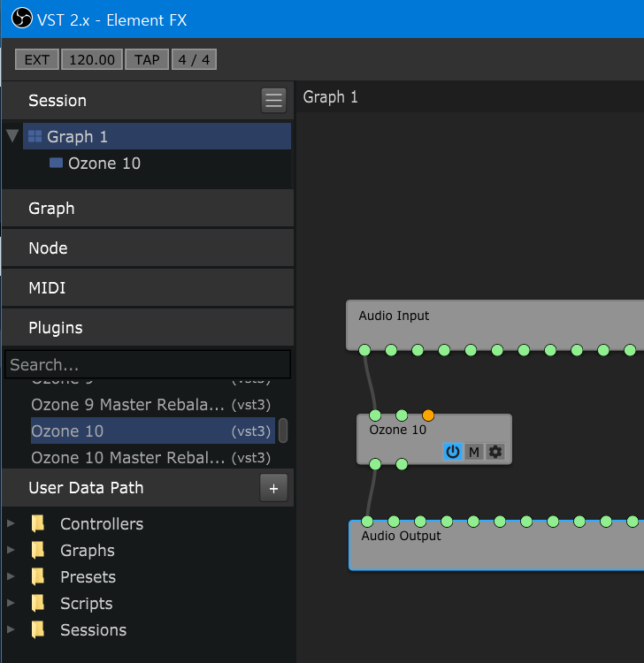
Task: Click Ozone 10's first green input port
Action: click(x=375, y=415)
